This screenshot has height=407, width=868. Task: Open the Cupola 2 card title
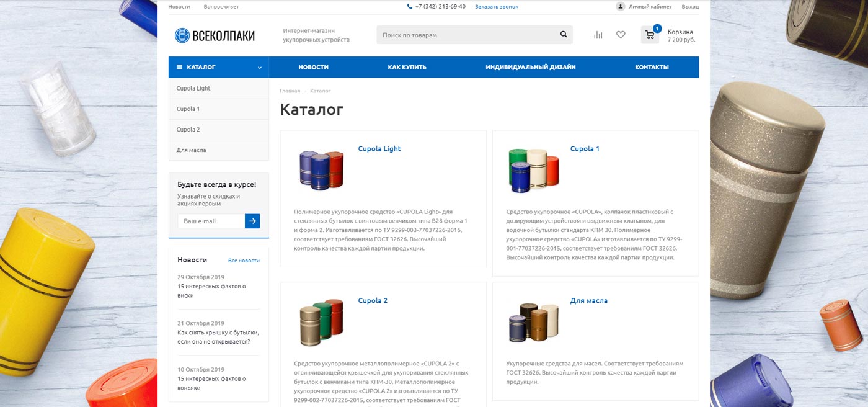click(373, 301)
